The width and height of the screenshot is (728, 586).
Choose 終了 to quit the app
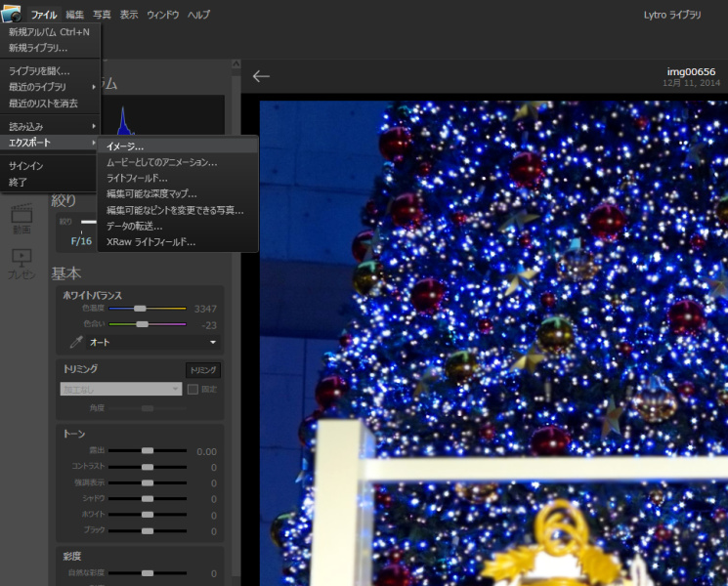pos(50,182)
